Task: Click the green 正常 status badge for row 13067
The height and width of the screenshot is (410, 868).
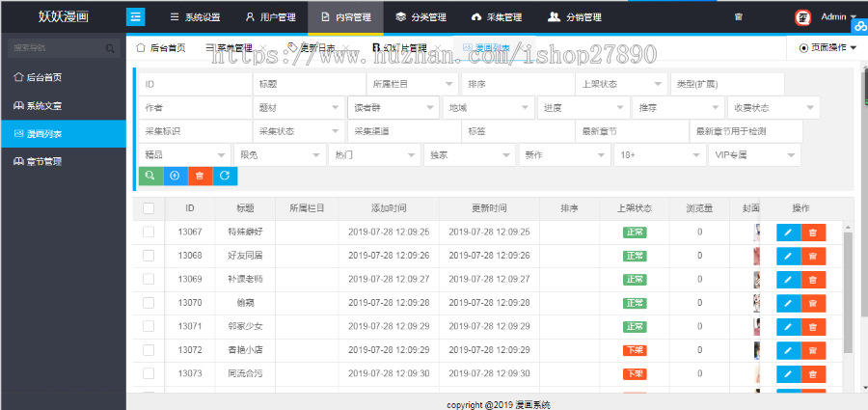Action: click(x=635, y=232)
